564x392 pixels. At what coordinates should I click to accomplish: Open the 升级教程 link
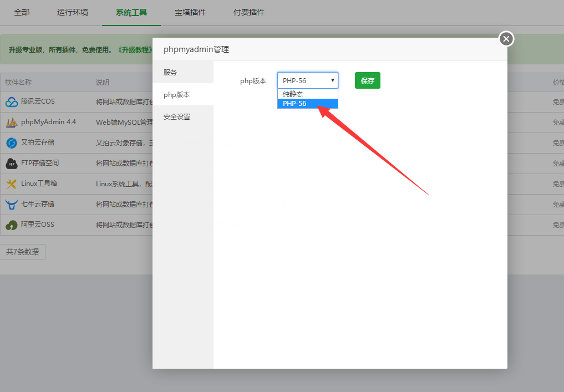135,50
